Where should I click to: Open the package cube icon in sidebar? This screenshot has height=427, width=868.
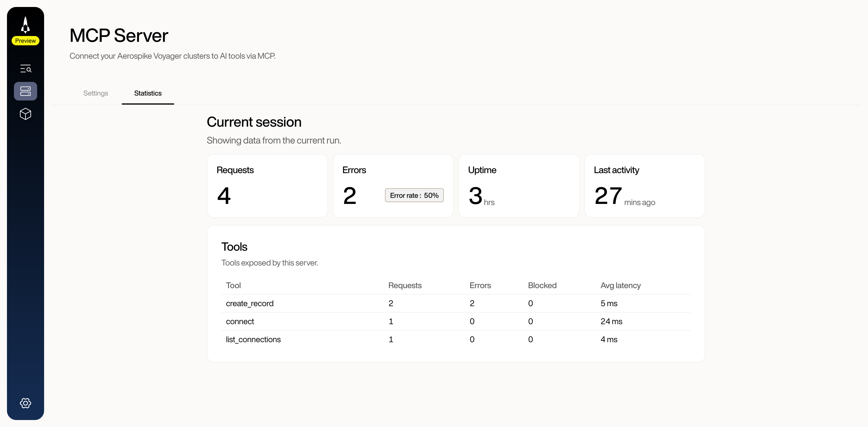click(25, 114)
